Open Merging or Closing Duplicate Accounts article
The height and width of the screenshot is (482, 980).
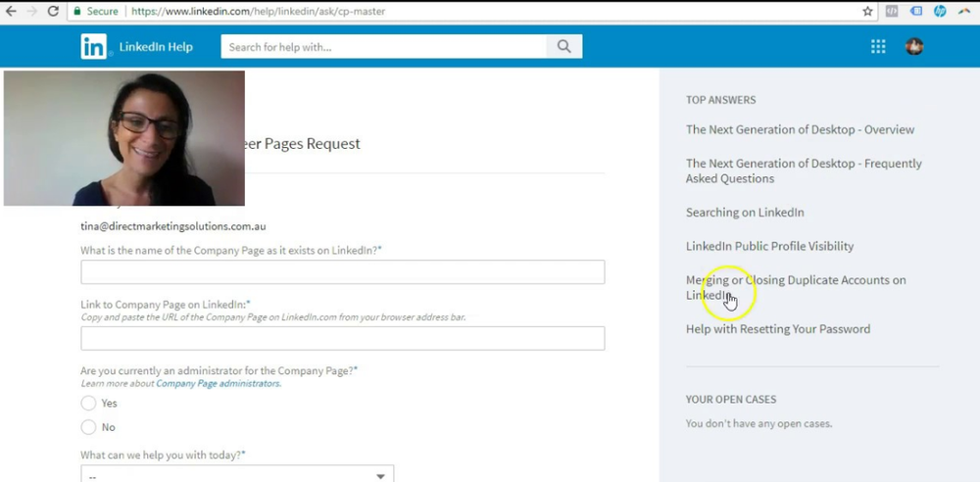pos(796,287)
